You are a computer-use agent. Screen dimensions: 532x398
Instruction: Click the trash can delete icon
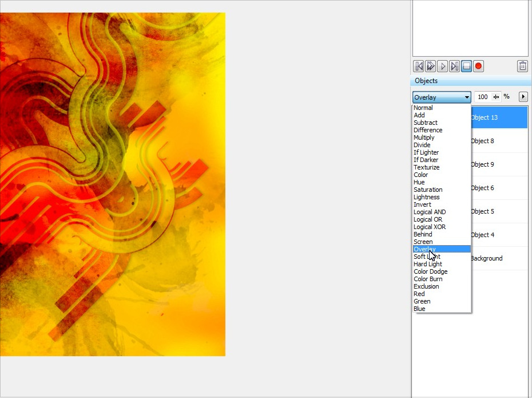coord(522,66)
